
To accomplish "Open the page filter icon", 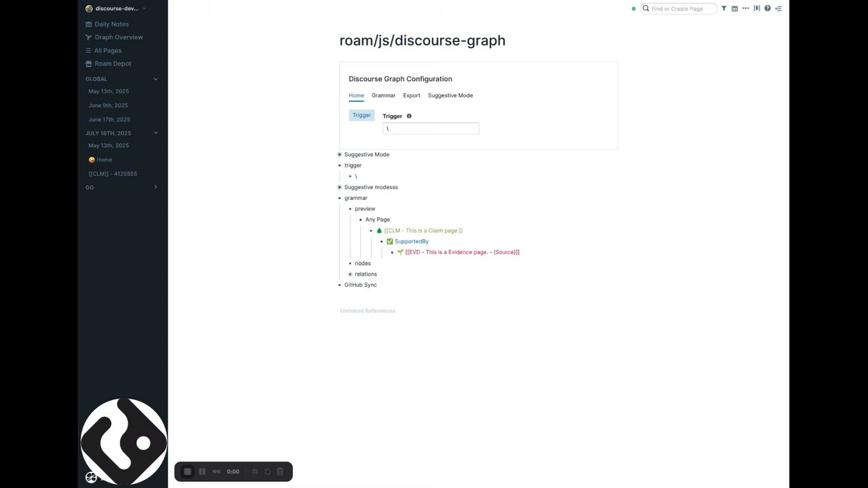I will [x=724, y=9].
